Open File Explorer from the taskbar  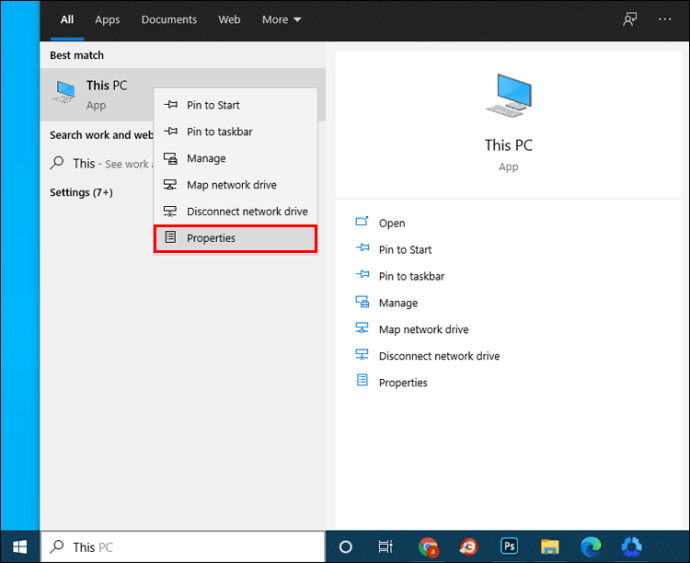[x=549, y=547]
